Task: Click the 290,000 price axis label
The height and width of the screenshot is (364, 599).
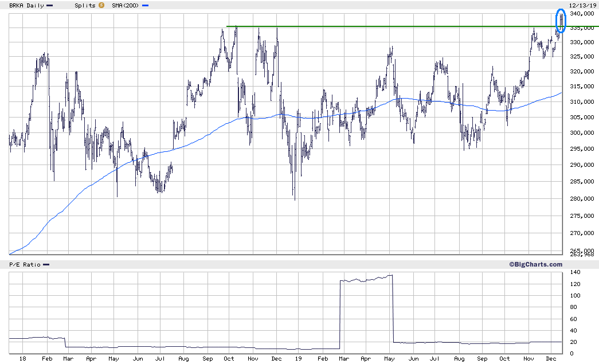Action: click(582, 165)
